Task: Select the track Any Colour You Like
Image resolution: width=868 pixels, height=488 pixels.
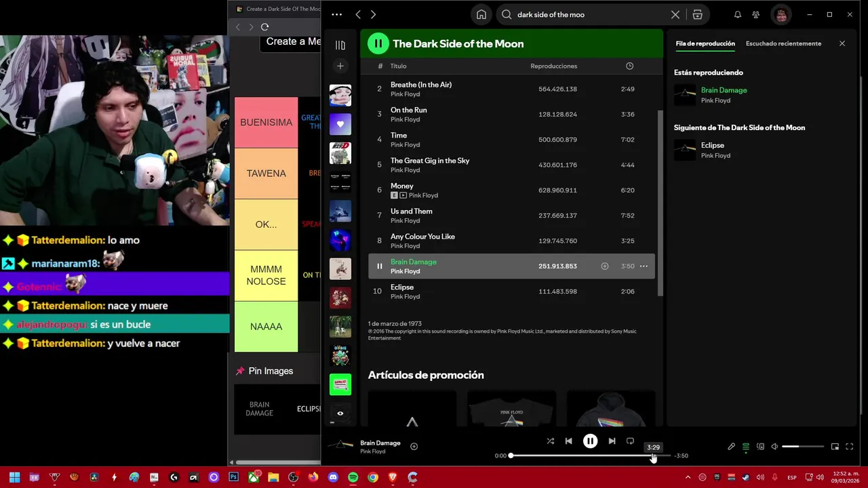Action: (512, 241)
